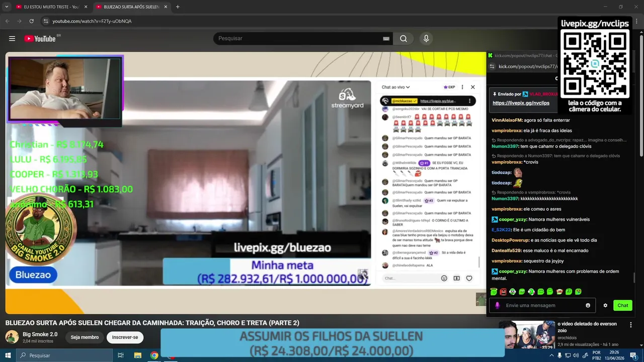Viewport: 644px width, 362px height.
Task: Open Big Smoke 2.0 channel avatar
Action: (x=12, y=337)
